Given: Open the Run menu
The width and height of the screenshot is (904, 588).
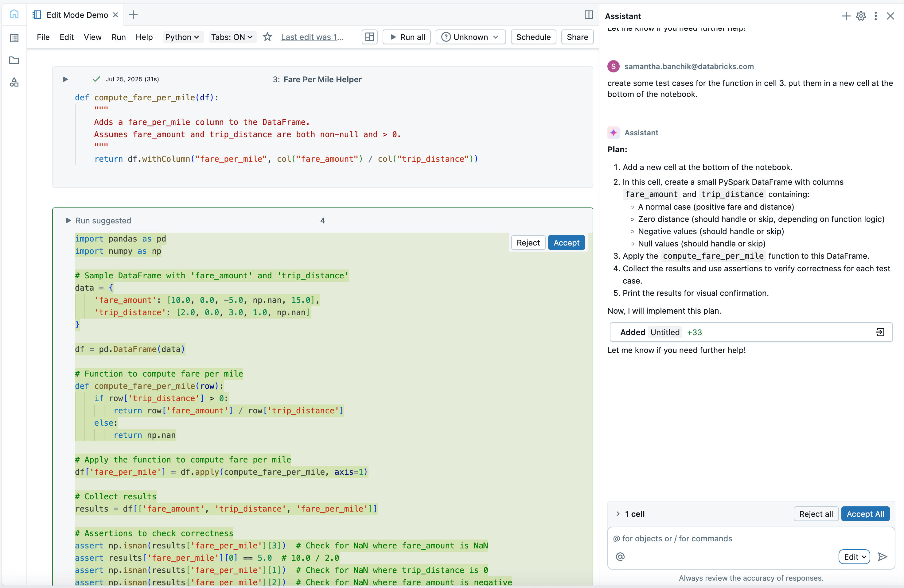Looking at the screenshot, I should tap(119, 37).
